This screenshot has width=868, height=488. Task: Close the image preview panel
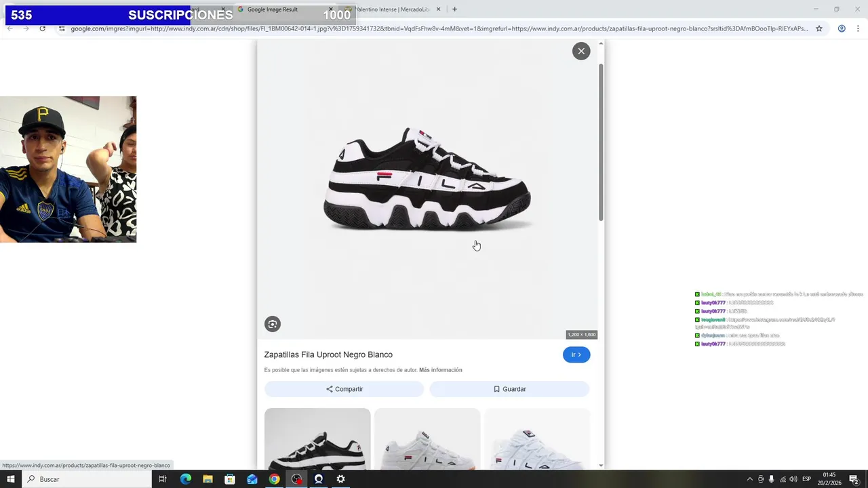[x=581, y=51]
